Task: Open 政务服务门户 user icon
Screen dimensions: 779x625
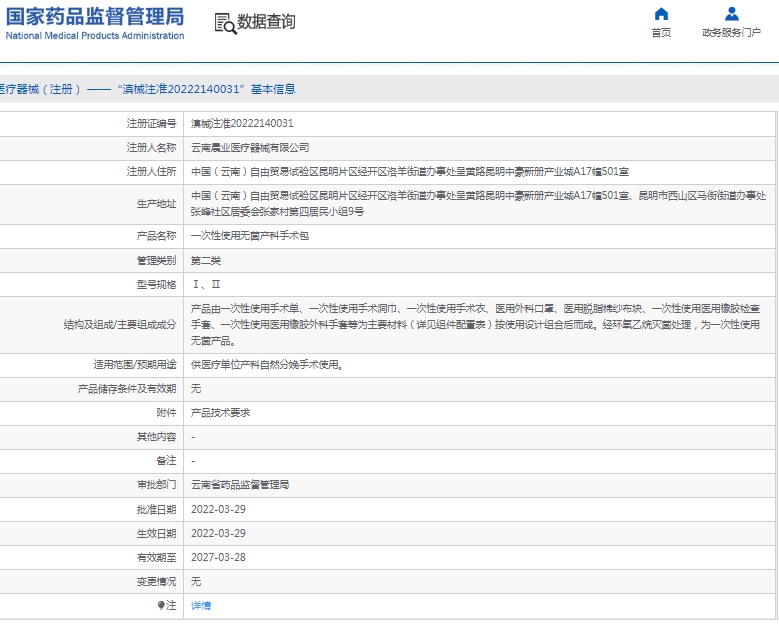Action: click(731, 13)
